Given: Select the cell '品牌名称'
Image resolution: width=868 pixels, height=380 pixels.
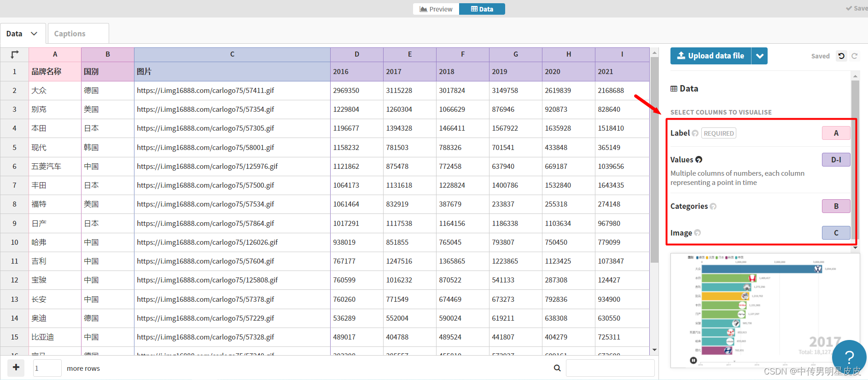Looking at the screenshot, I should coord(55,72).
